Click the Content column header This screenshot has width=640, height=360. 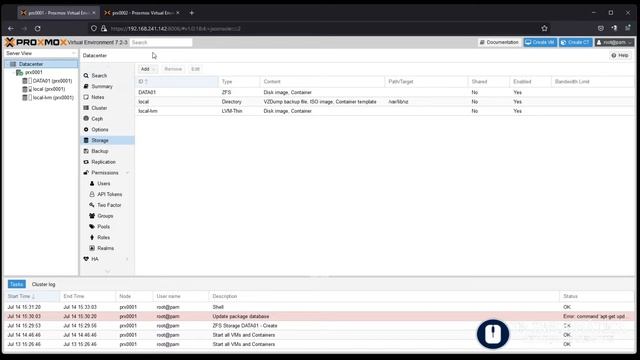322,82
